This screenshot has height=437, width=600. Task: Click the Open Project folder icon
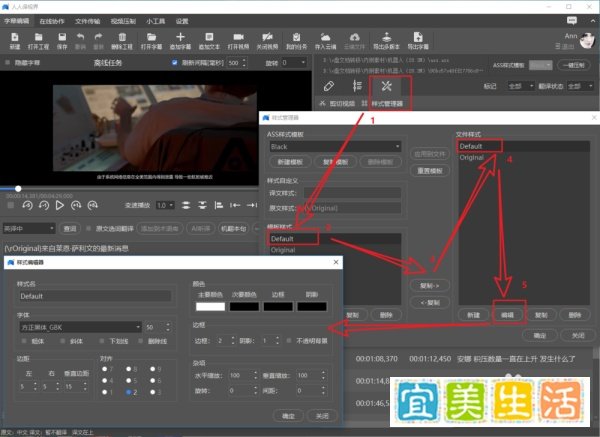pyautogui.click(x=38, y=37)
